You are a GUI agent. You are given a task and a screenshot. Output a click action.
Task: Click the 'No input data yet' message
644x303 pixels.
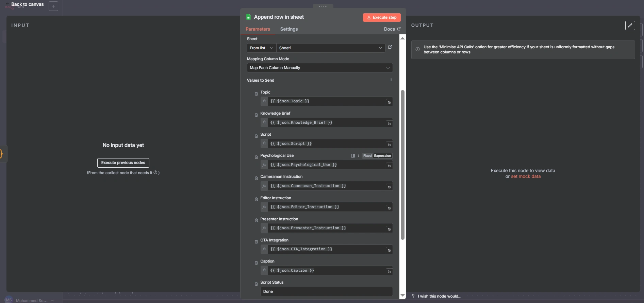coord(123,145)
